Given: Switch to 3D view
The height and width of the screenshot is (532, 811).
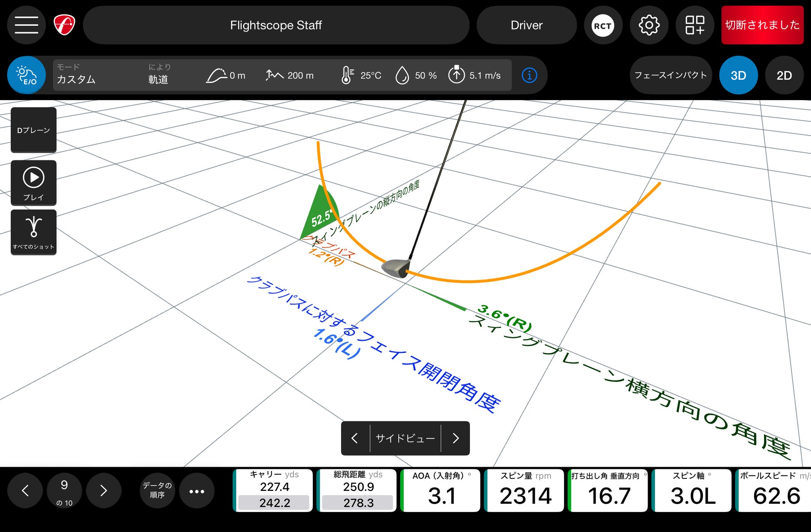Looking at the screenshot, I should pyautogui.click(x=738, y=75).
